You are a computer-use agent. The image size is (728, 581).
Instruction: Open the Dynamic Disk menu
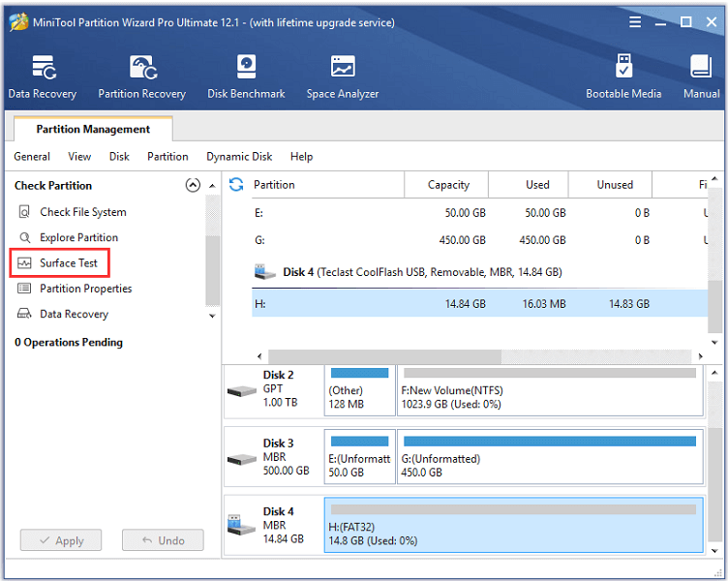[x=239, y=157]
